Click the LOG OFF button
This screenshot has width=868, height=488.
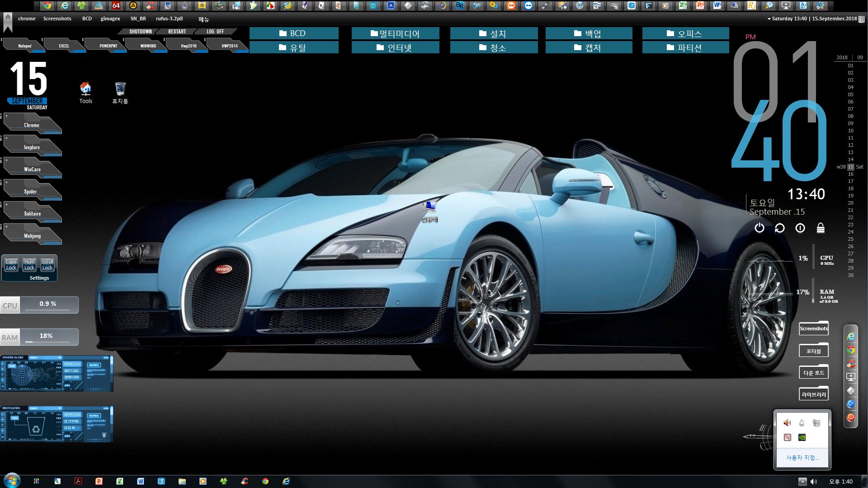(215, 32)
